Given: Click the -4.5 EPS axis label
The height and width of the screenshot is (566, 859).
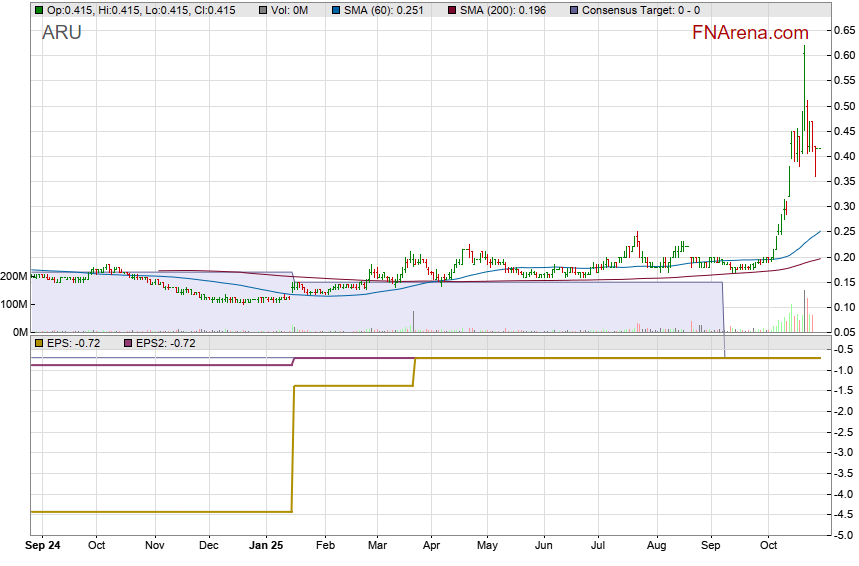Looking at the screenshot, I should (843, 514).
